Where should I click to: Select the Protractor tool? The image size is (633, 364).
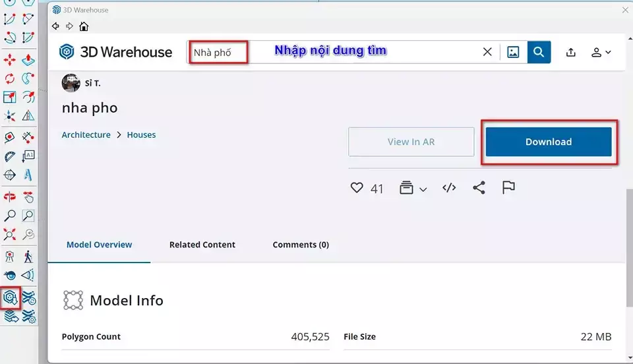point(10,156)
